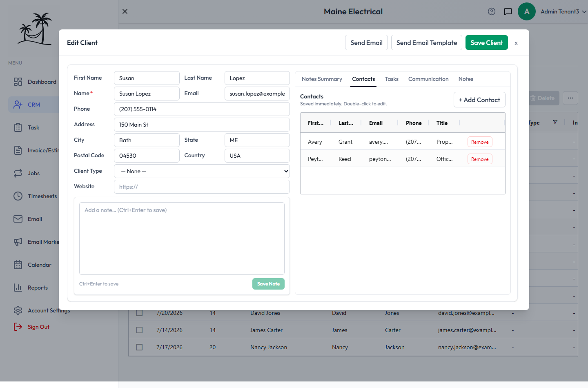Open the Calendar icon in sidebar
588x388 pixels.
[18, 265]
